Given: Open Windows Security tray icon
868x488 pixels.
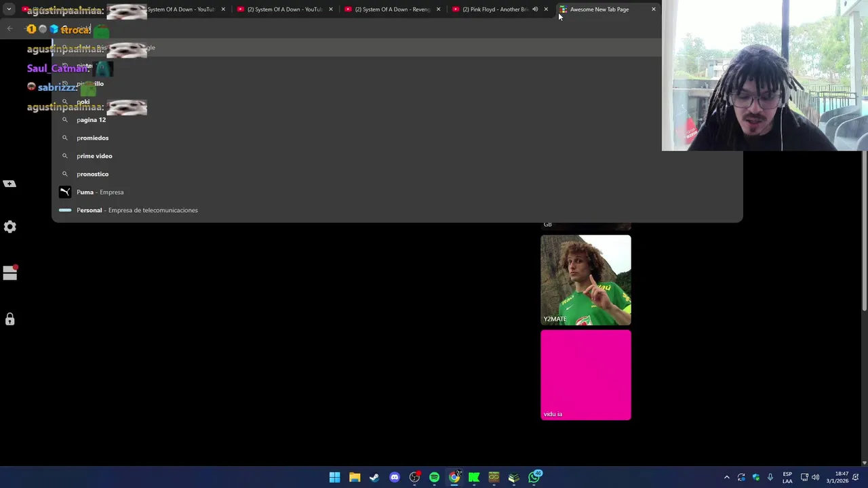Looking at the screenshot, I should click(x=756, y=477).
